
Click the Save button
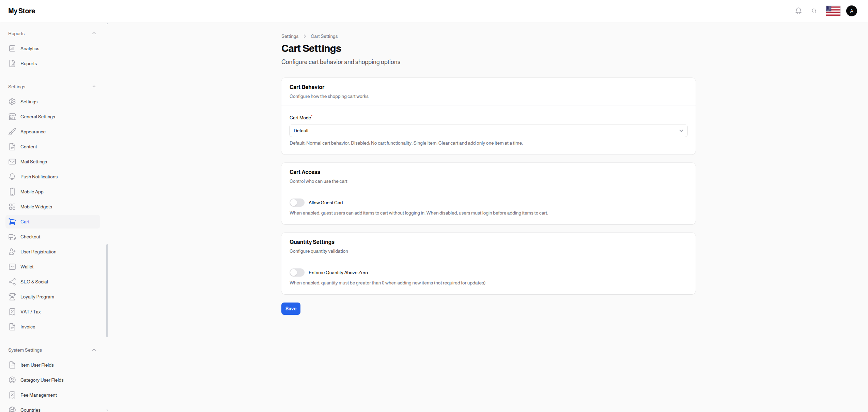click(x=291, y=308)
